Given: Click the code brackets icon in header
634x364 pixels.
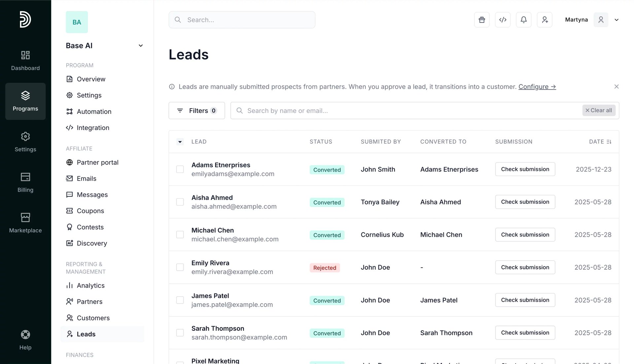Looking at the screenshot, I should coord(503,20).
